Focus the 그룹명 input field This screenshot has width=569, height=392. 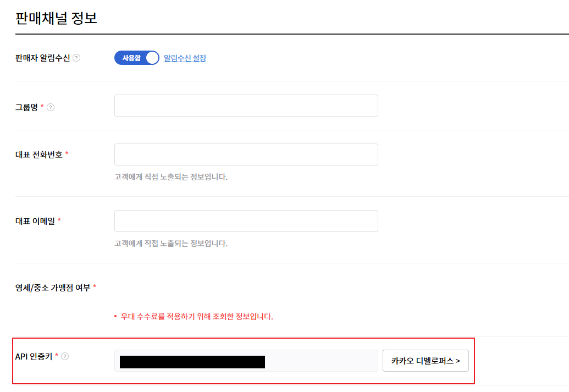pos(246,105)
